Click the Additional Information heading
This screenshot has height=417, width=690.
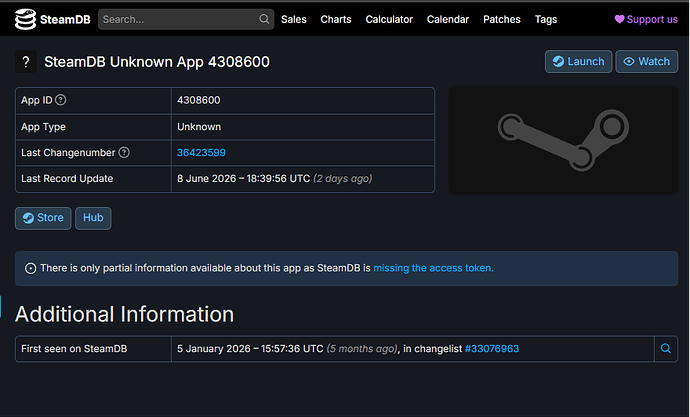point(125,314)
